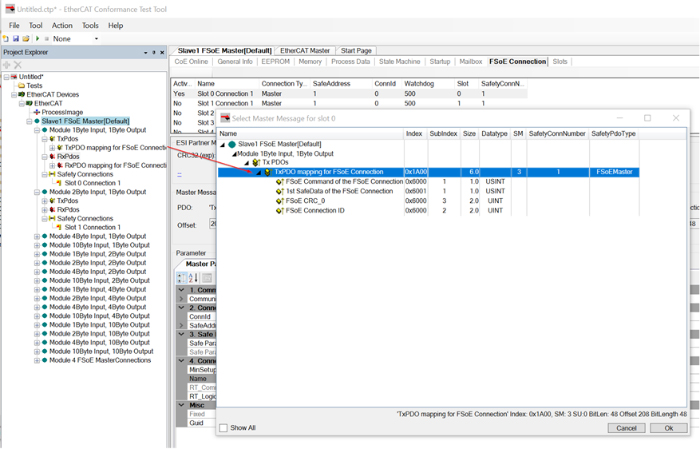Open the Help menu
Screen dimensions: 700x449
coord(116,25)
